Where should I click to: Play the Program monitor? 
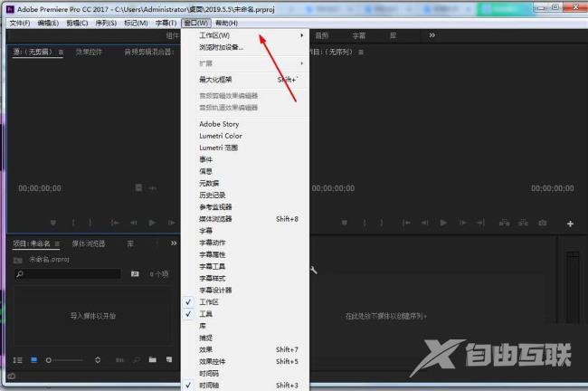click(x=443, y=223)
